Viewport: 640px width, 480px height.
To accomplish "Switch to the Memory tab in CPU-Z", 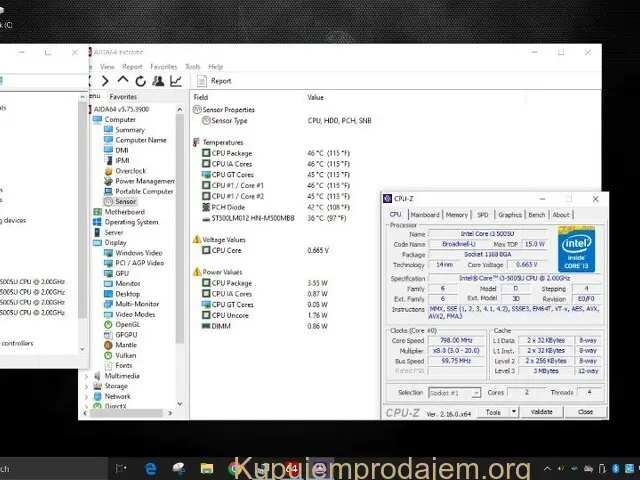I will 457,214.
